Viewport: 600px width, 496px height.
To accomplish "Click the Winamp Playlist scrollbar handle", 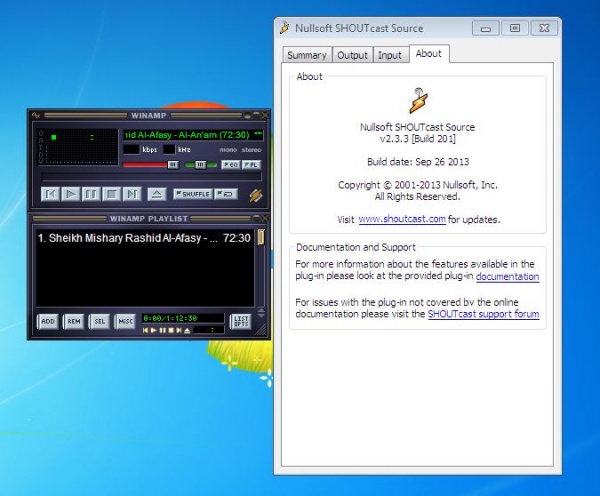I will [x=261, y=237].
